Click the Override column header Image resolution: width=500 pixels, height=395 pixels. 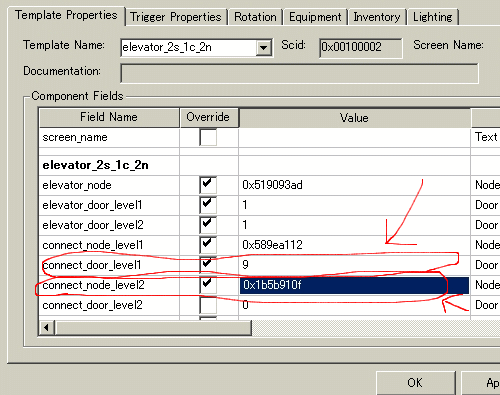coord(209,117)
